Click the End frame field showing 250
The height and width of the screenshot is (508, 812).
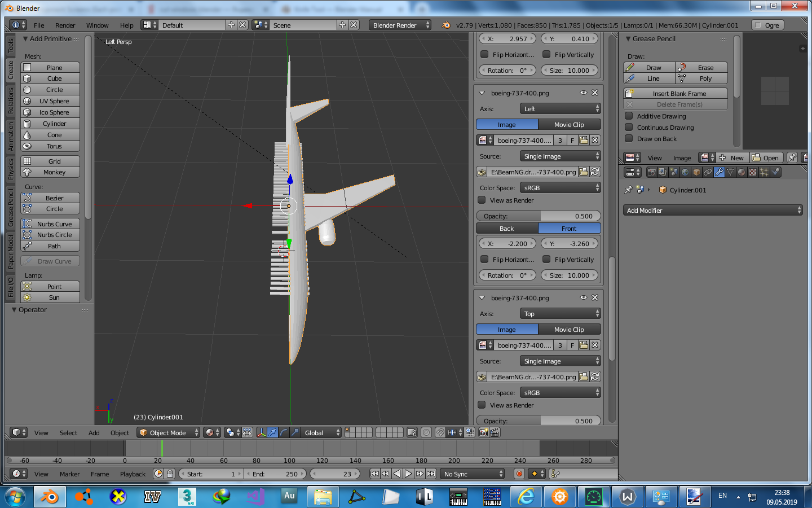tap(276, 474)
